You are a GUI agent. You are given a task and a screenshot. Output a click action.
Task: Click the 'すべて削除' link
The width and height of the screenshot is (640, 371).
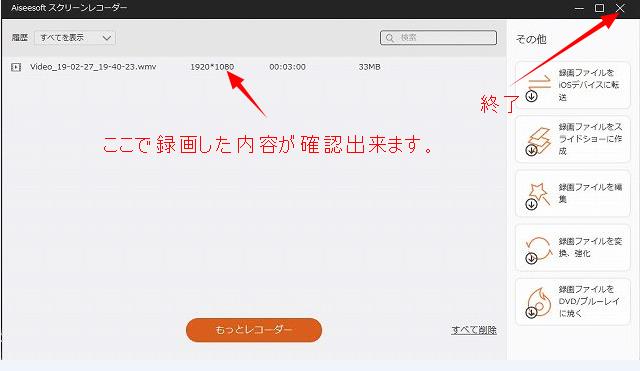tap(474, 330)
